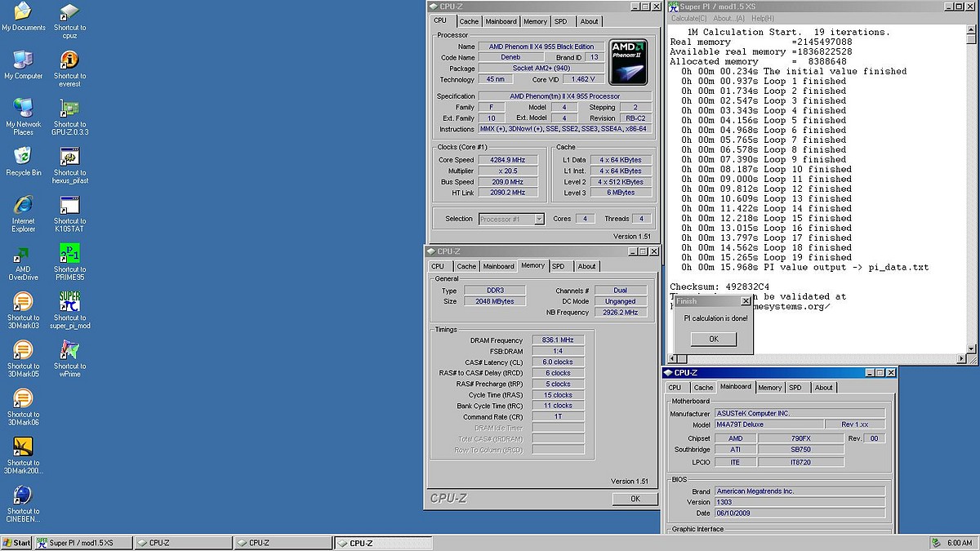Open Shortcut to everest icon
This screenshot has width=980, height=551.
coord(70,69)
